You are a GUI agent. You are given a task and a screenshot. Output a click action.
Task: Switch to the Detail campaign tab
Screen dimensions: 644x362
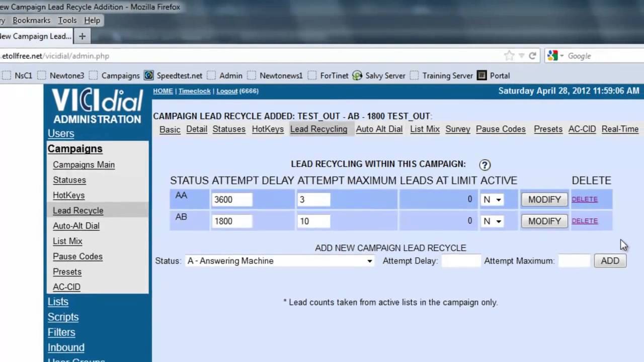(x=197, y=129)
